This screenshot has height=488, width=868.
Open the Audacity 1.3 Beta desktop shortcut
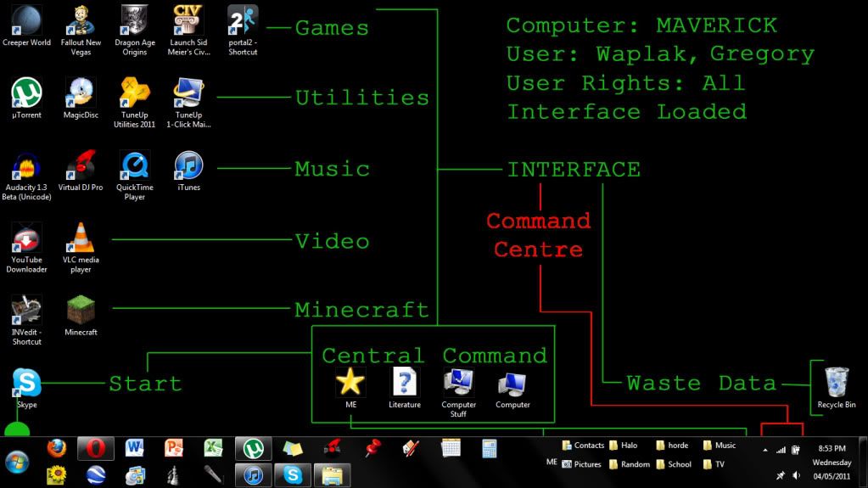pos(26,176)
